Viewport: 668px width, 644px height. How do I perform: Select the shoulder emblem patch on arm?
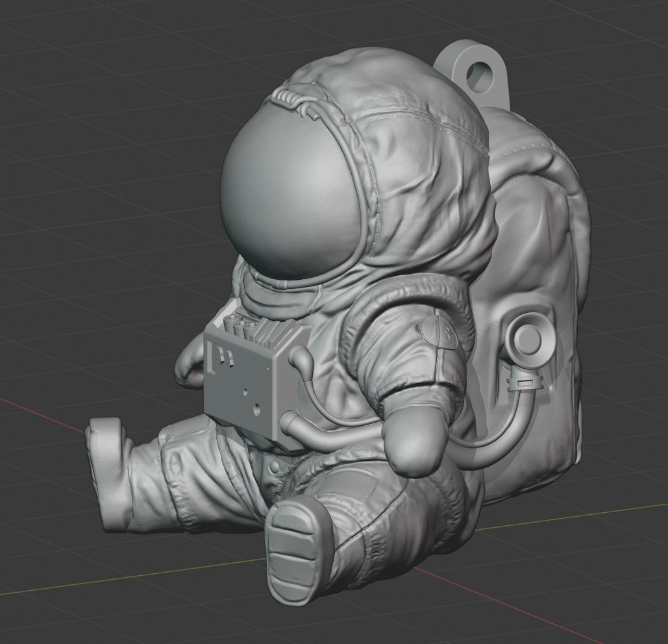[438, 332]
